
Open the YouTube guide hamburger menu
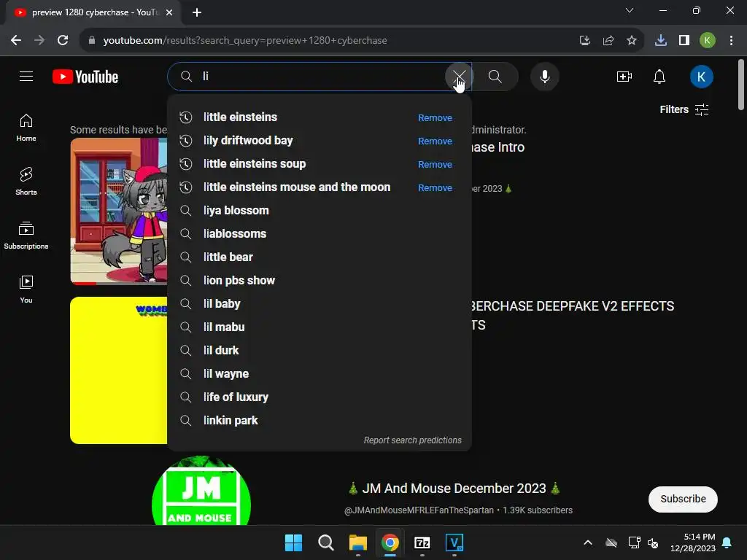tap(26, 76)
